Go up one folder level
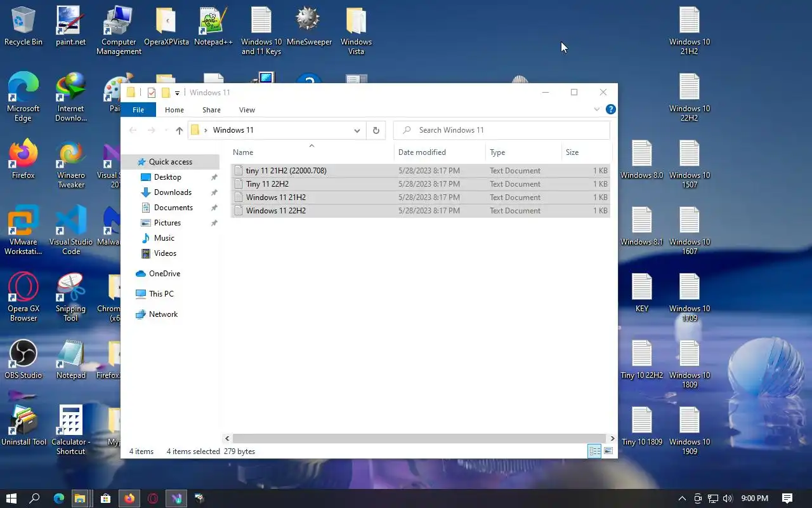Image resolution: width=812 pixels, height=508 pixels. point(180,130)
